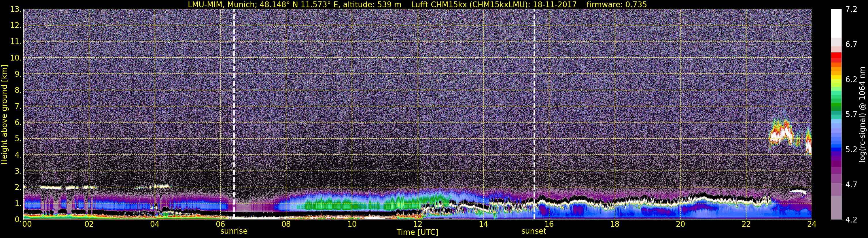Viewport: 868px width, 238px height.
Task: Click the height axis tick label 7.
Action: pyautogui.click(x=18, y=107)
